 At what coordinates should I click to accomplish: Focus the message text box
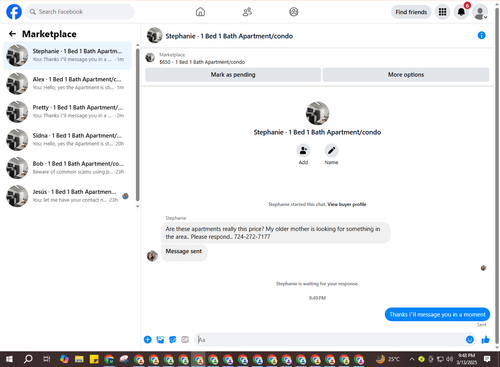point(330,340)
